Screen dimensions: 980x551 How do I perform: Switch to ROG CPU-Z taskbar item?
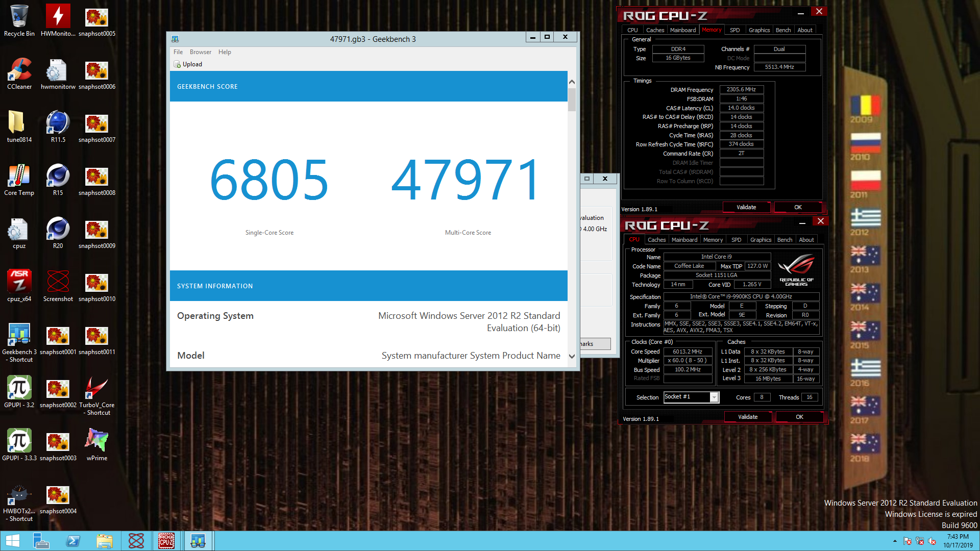pos(166,541)
